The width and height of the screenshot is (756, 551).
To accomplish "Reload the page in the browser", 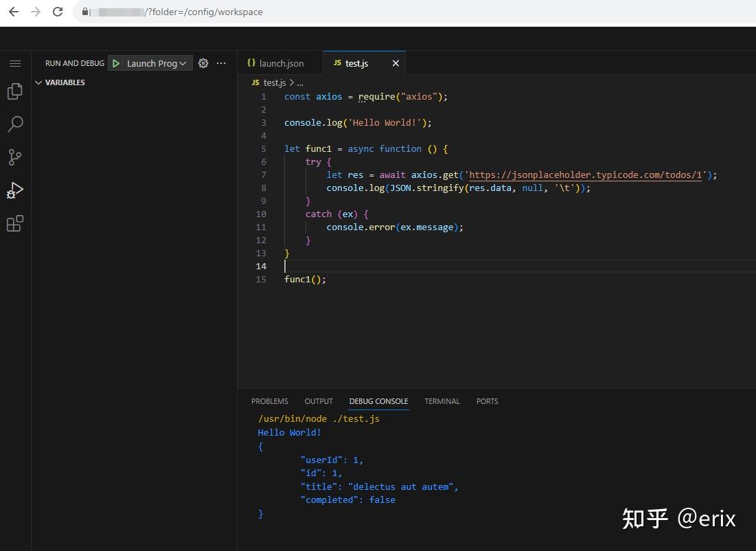I will tap(58, 12).
